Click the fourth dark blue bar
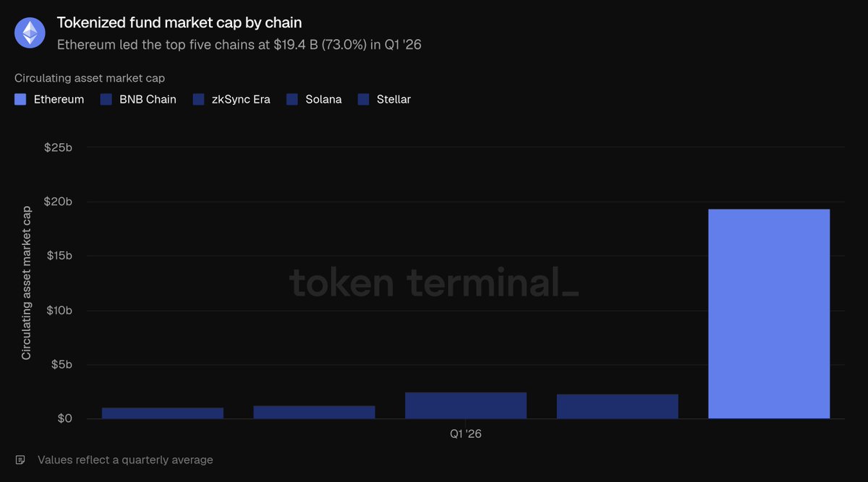The image size is (868, 482). (x=618, y=406)
